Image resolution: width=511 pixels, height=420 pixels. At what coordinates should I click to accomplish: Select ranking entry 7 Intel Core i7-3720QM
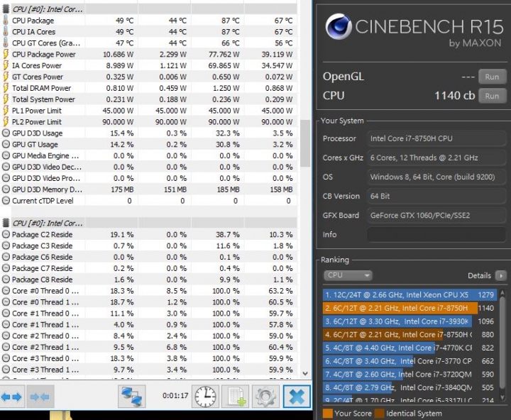coord(410,375)
